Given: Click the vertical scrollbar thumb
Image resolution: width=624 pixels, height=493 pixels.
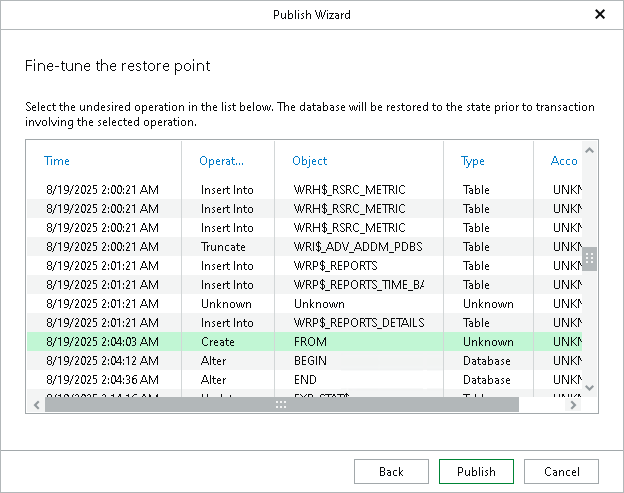Looking at the screenshot, I should click(x=590, y=258).
